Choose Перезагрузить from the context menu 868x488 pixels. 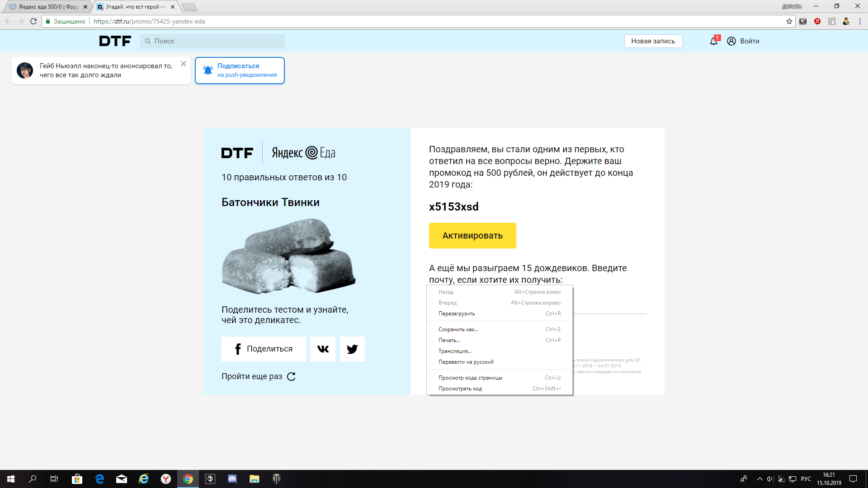pyautogui.click(x=500, y=314)
